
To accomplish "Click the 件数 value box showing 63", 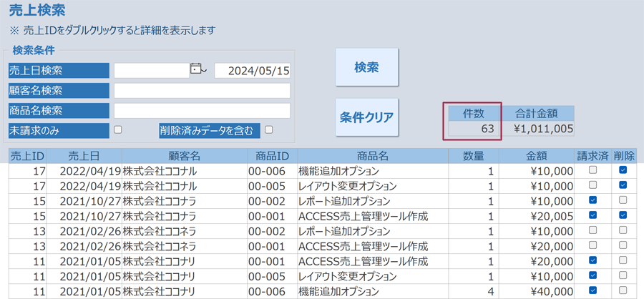I will pos(472,129).
